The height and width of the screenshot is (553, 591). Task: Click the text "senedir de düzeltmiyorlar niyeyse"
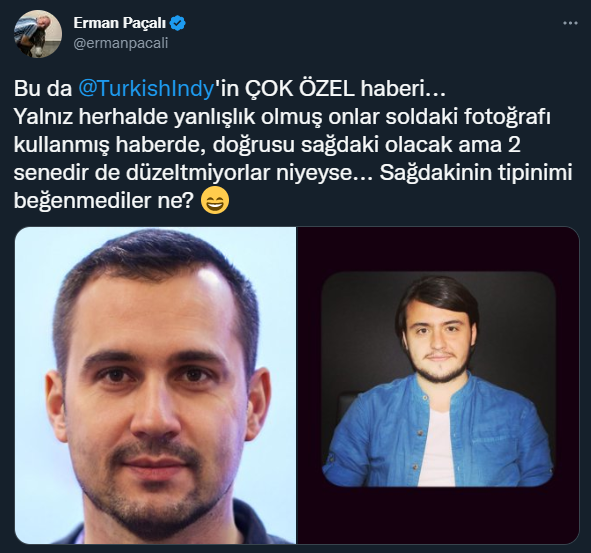click(183, 173)
